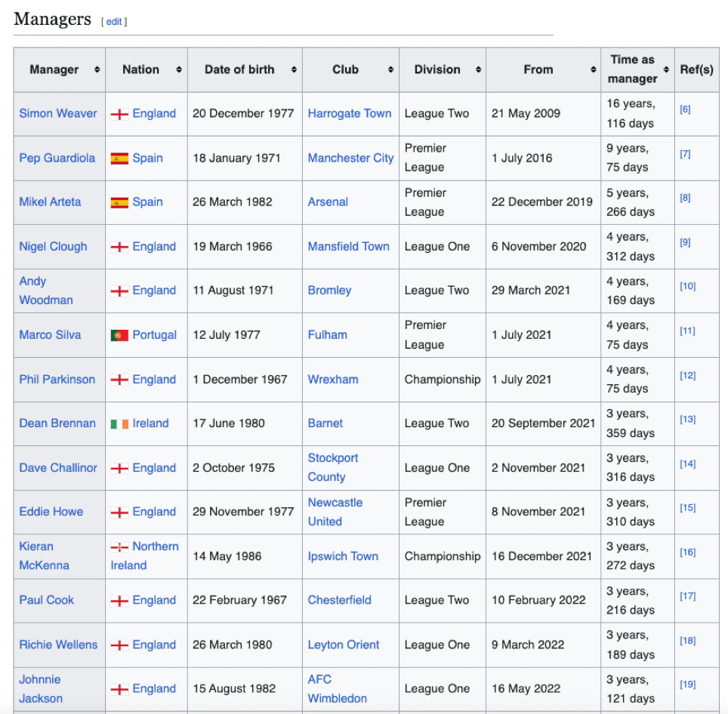The image size is (728, 714).
Task: Visit the Newcastle United page
Action: point(335,512)
